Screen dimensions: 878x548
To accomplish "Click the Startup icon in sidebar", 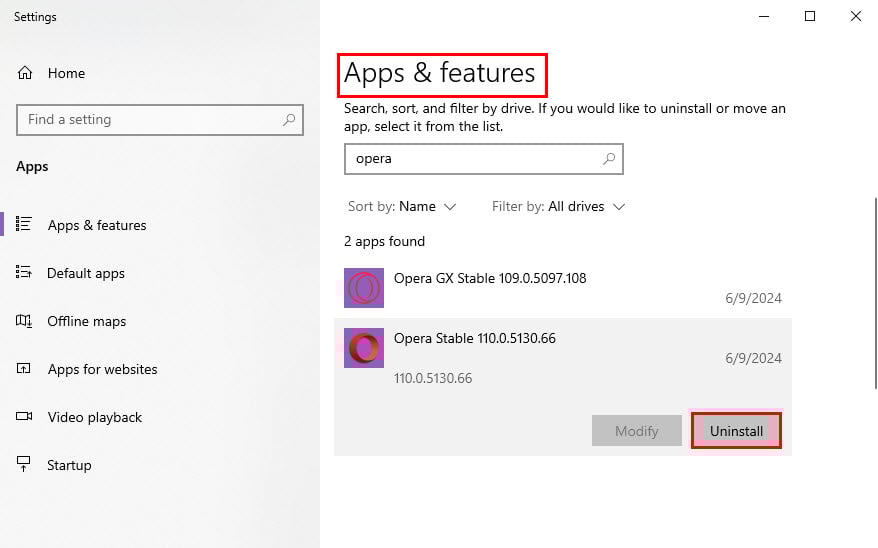I will click(x=24, y=464).
